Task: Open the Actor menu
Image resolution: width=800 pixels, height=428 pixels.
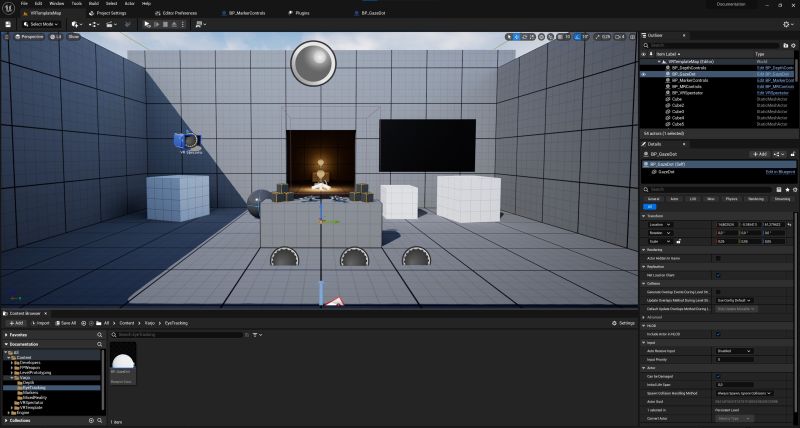Action: (130, 4)
